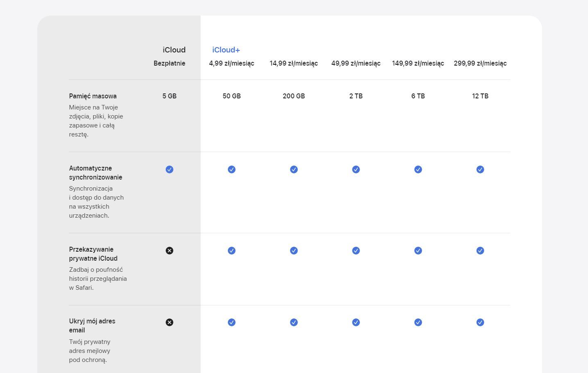Click Przekazywanie prywatne checkmark under 299,99 zł plan

(480, 250)
